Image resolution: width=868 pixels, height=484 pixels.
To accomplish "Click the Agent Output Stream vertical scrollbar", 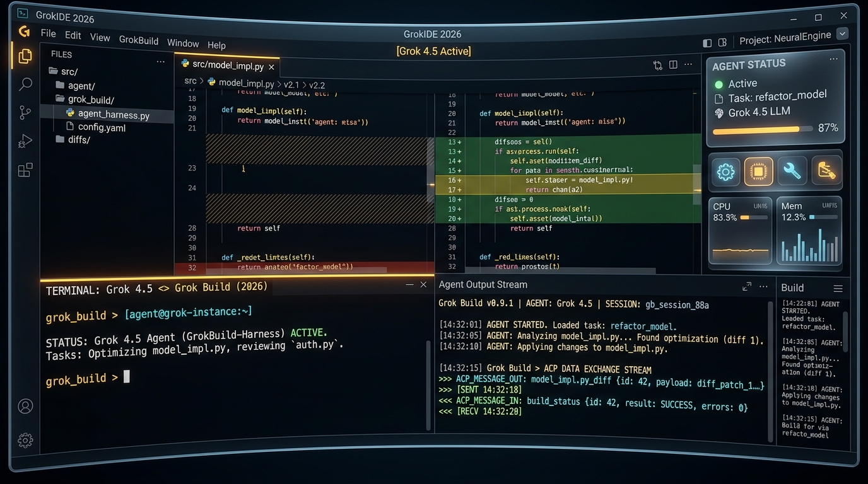I will click(771, 372).
